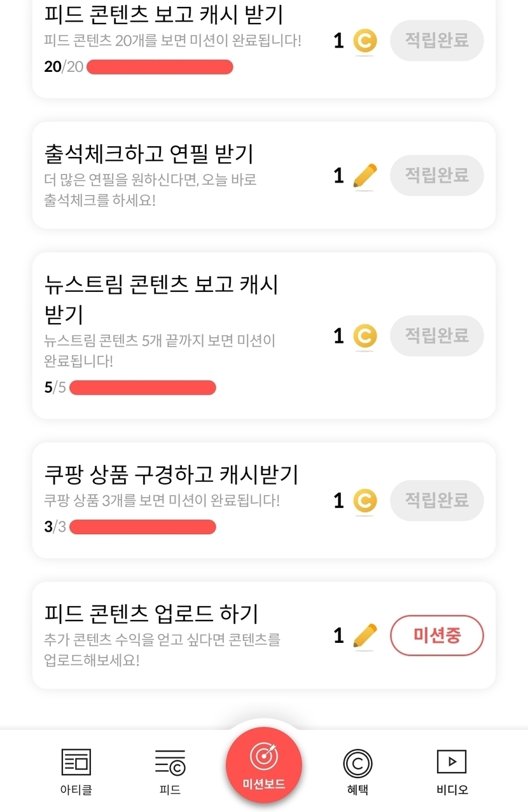The width and height of the screenshot is (528, 812).
Task: Go to the 비디오 video icon
Action: 452,762
